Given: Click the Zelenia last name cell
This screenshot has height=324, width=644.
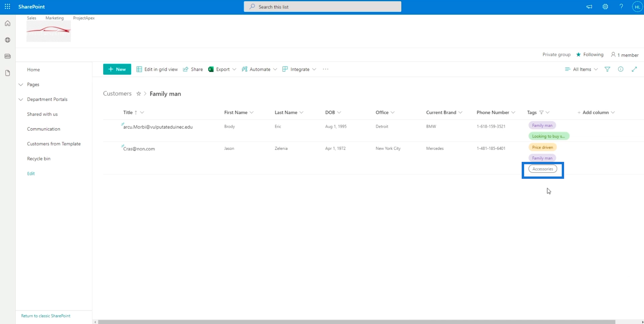Looking at the screenshot, I should [x=281, y=148].
